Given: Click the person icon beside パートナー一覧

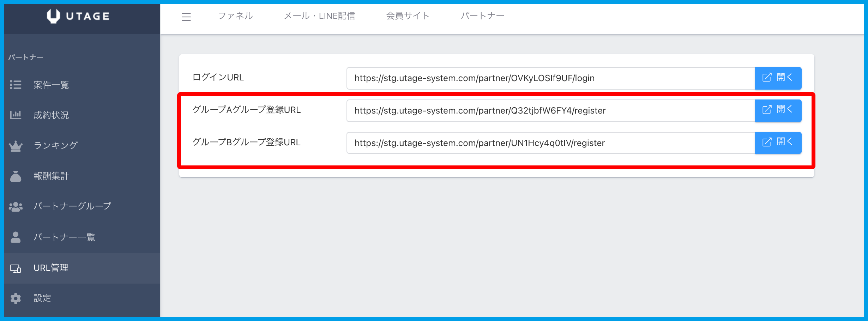Looking at the screenshot, I should coord(16,237).
